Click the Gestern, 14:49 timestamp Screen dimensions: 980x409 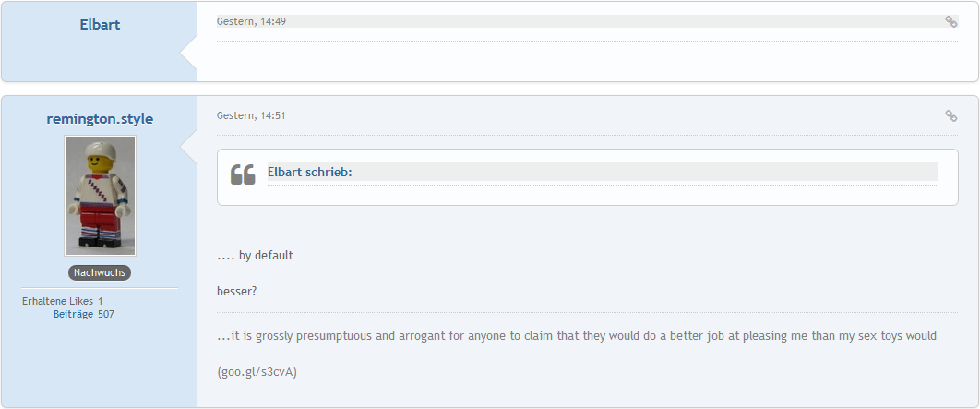click(x=251, y=21)
